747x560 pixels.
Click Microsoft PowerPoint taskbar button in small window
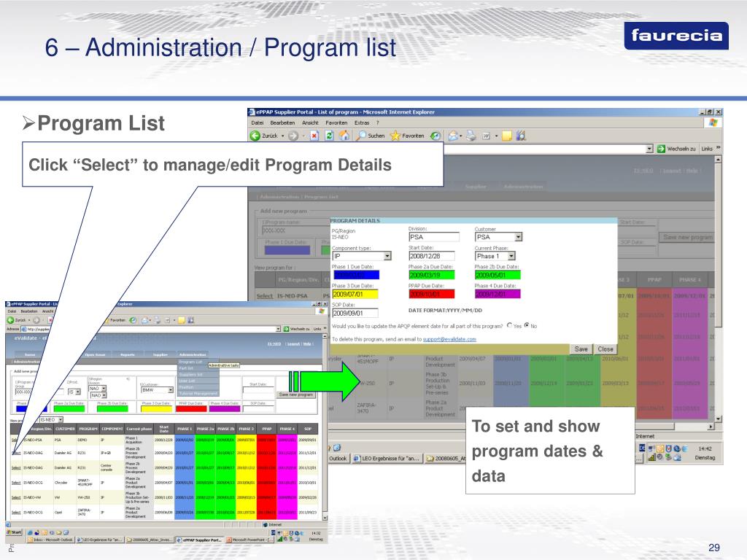tap(249, 540)
